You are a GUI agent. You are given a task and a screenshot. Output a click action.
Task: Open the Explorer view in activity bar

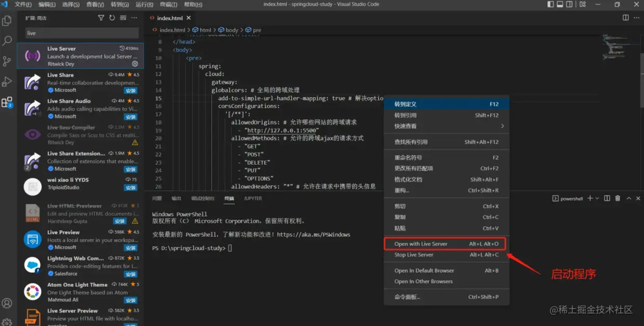(x=7, y=21)
